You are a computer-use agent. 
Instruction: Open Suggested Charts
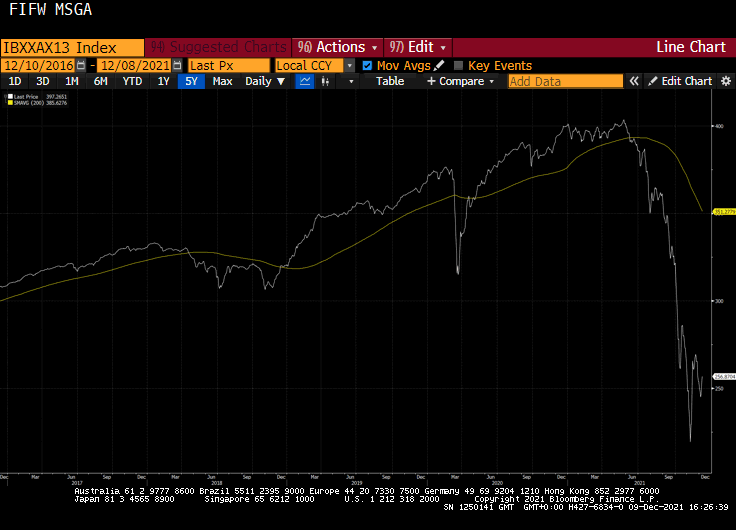pyautogui.click(x=218, y=47)
